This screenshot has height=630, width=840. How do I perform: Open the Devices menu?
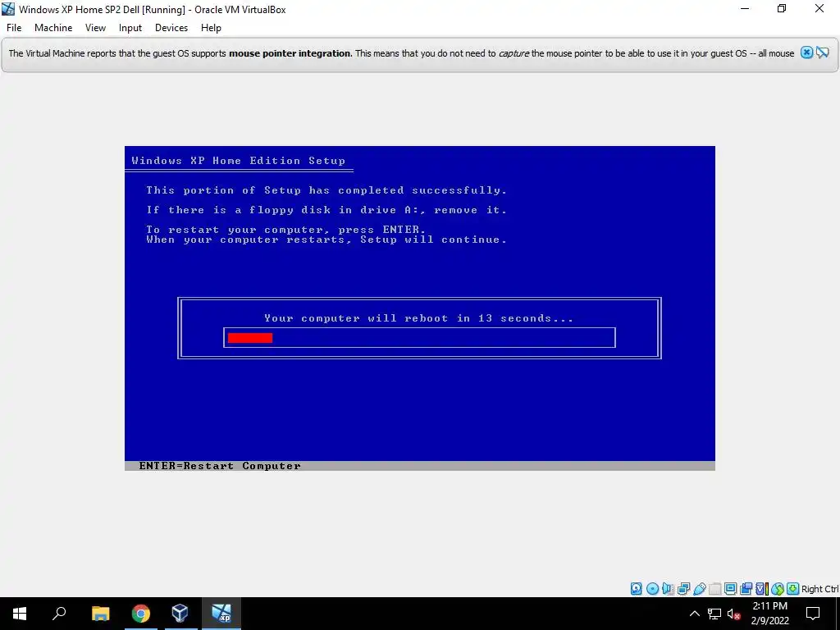(171, 28)
